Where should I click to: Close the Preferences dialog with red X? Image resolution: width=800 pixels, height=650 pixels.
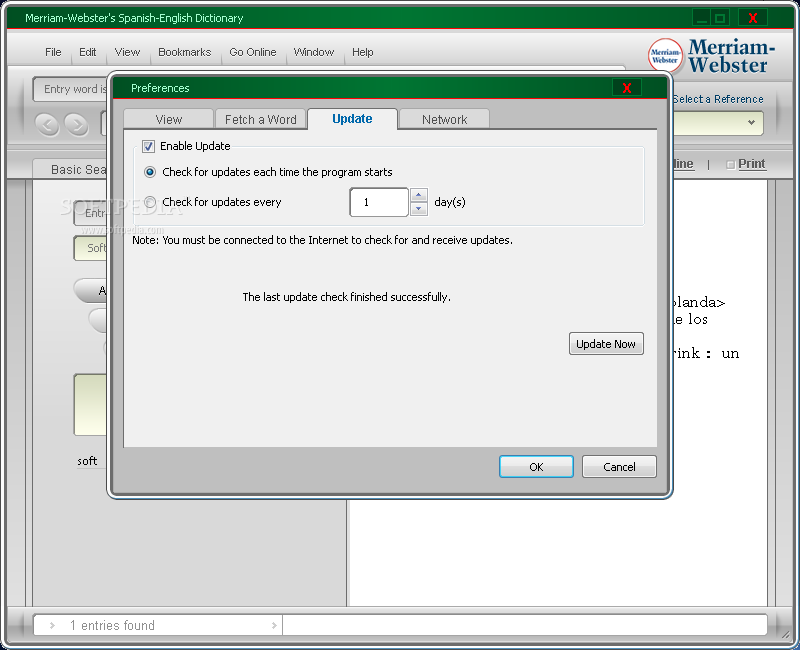[x=627, y=88]
